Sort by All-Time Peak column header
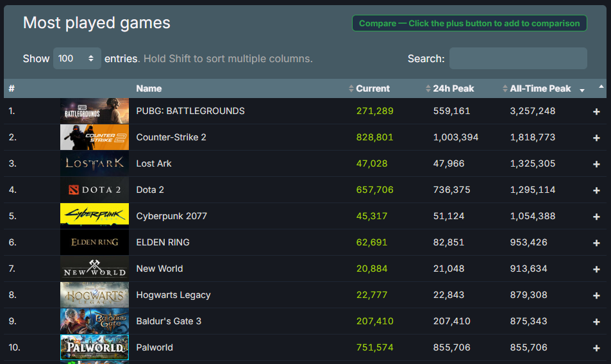The width and height of the screenshot is (611, 364). (x=540, y=88)
